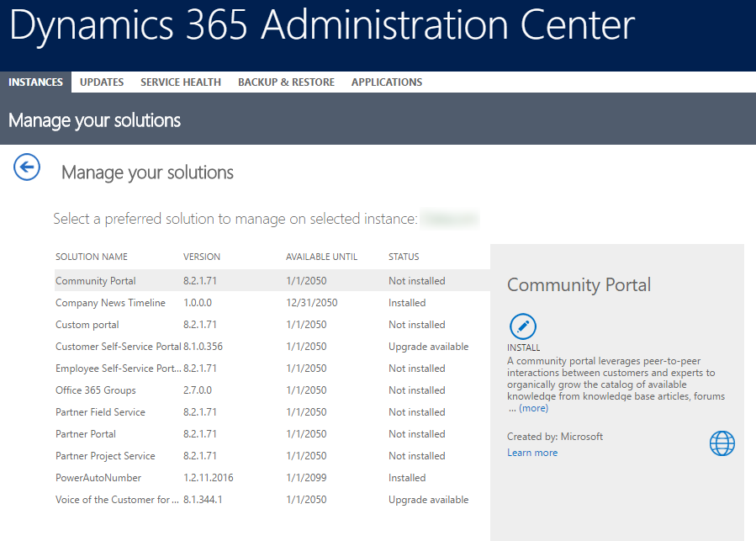The width and height of the screenshot is (756, 541).
Task: Click version 1.2.11.2016 cell
Action: (x=209, y=478)
